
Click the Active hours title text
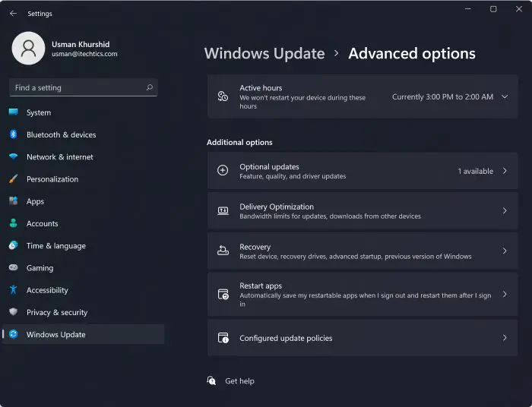(261, 88)
